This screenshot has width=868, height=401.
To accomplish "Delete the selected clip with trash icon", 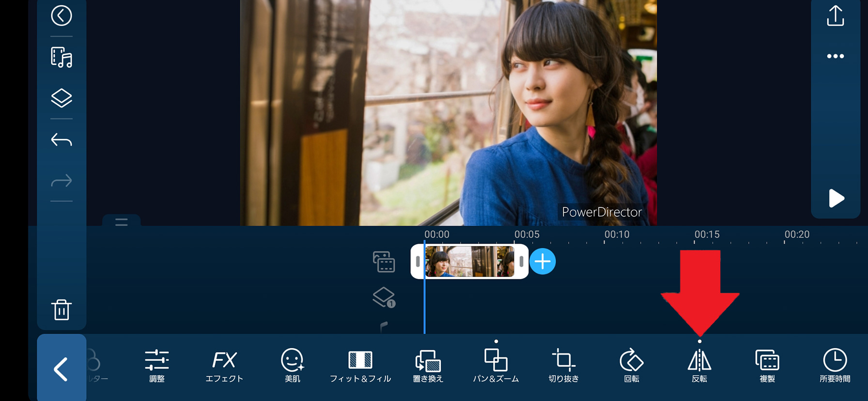I will (62, 309).
